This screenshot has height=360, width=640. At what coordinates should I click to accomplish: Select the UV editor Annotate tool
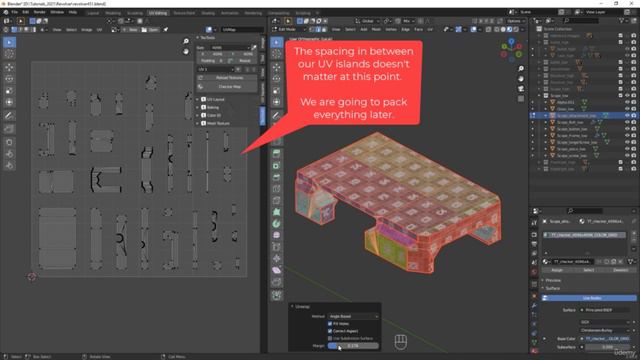tap(9, 116)
